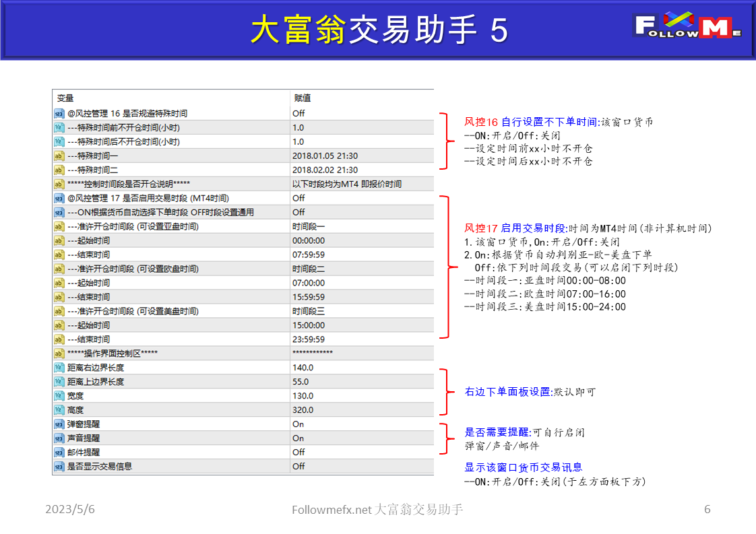Click the Followmefx.net footer link
756x534 pixels.
(377, 510)
